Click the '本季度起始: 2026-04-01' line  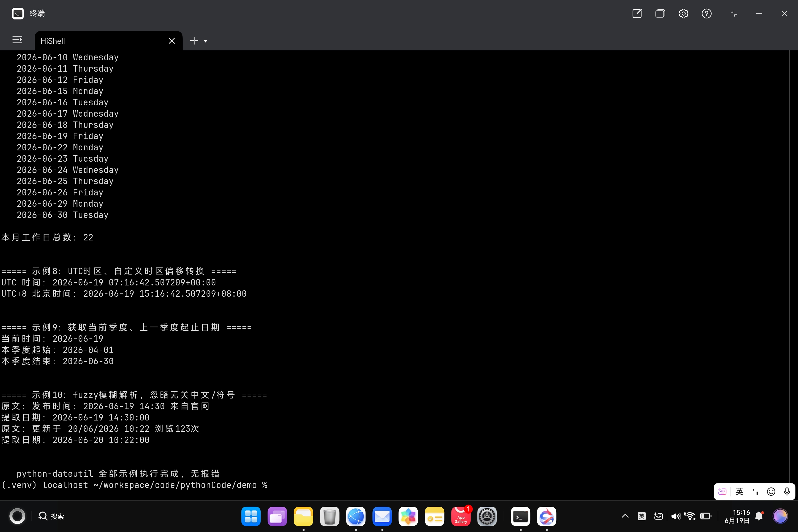pyautogui.click(x=57, y=350)
